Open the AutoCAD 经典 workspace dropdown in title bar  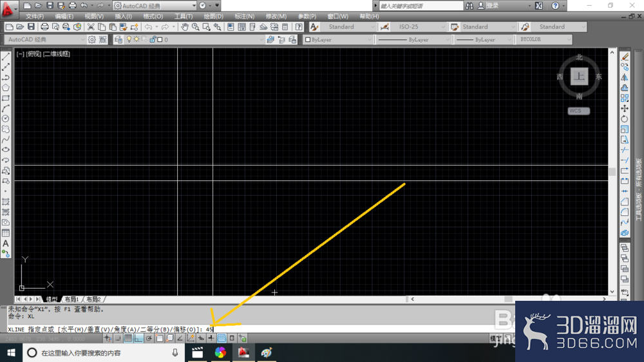[155, 6]
